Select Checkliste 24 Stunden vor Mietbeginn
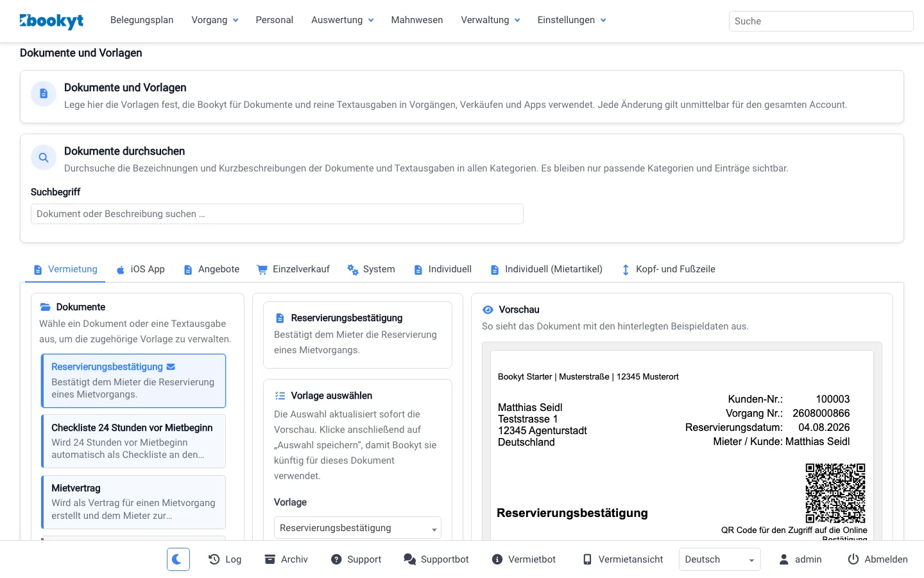This screenshot has height=578, width=924. pos(133,441)
